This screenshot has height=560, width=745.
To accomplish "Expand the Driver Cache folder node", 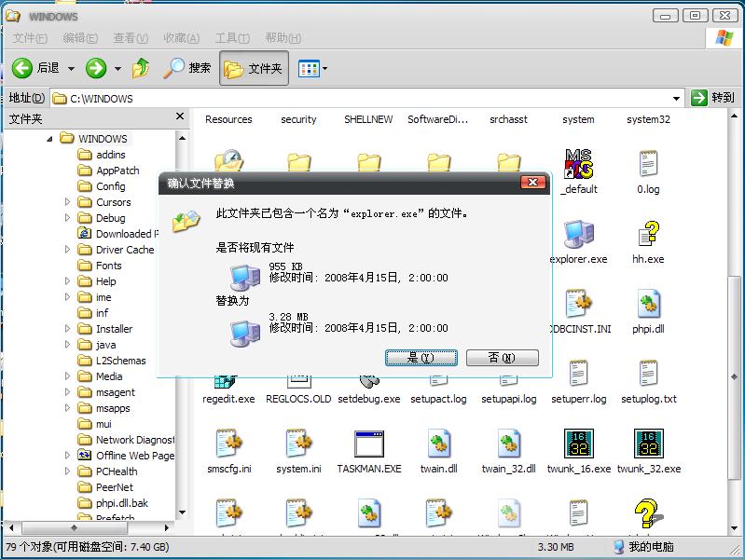I will (67, 250).
